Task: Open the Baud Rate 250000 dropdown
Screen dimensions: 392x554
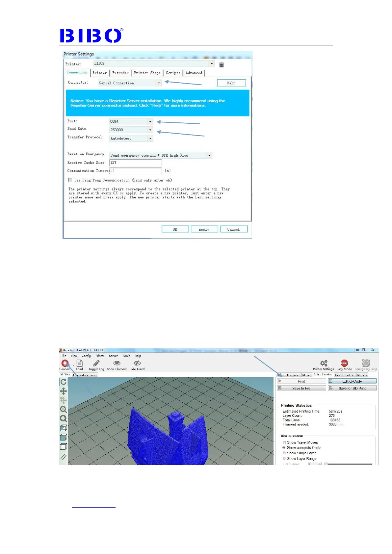Action: click(x=150, y=130)
